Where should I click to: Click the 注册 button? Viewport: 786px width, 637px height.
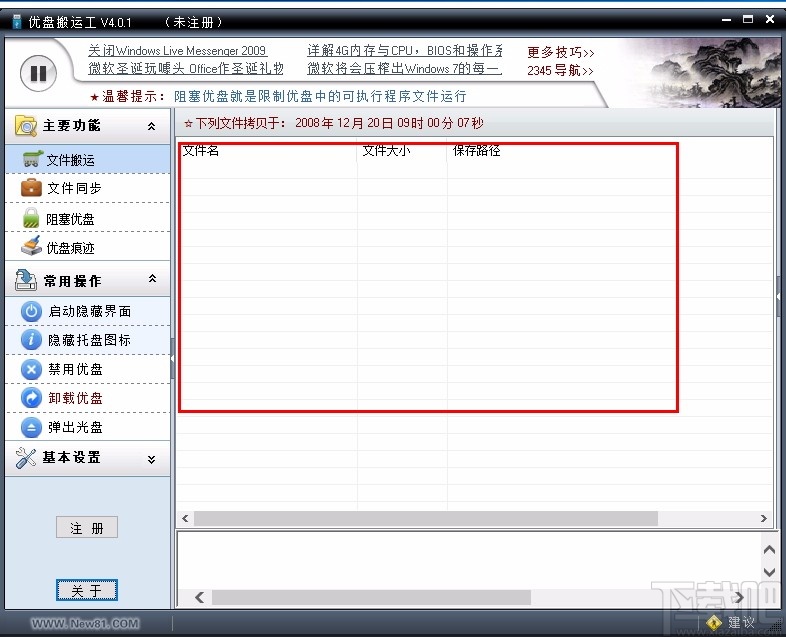87,527
